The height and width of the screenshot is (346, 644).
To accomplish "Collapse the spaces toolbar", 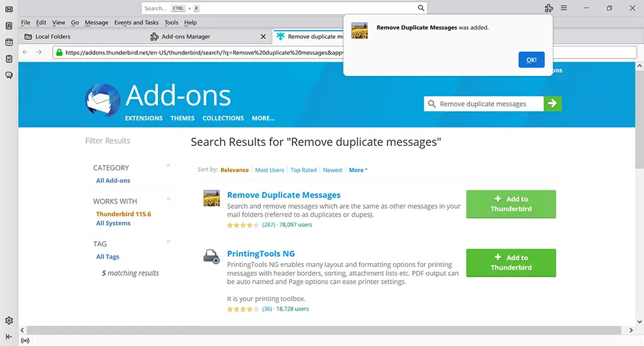I will [x=8, y=336].
